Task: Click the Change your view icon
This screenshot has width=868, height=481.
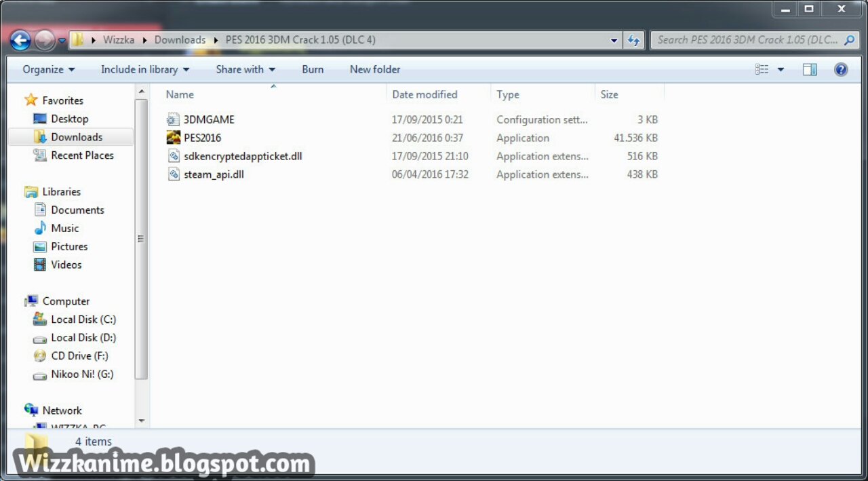Action: coord(762,69)
